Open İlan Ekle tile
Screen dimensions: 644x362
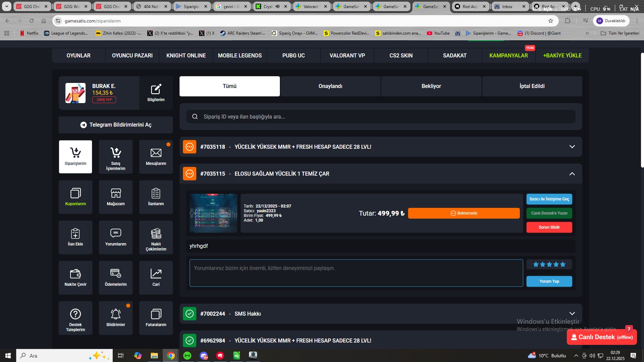[76, 237]
